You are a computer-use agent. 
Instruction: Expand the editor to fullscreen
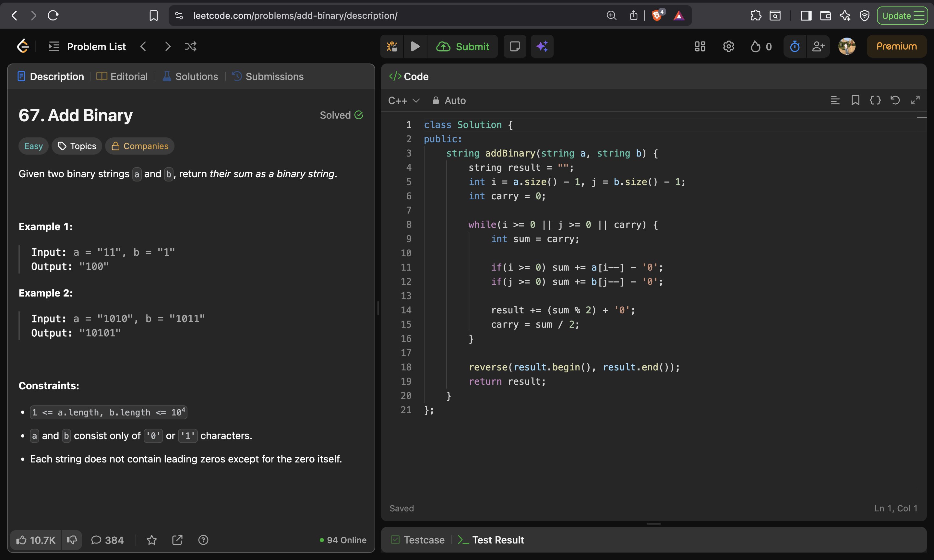click(x=915, y=100)
